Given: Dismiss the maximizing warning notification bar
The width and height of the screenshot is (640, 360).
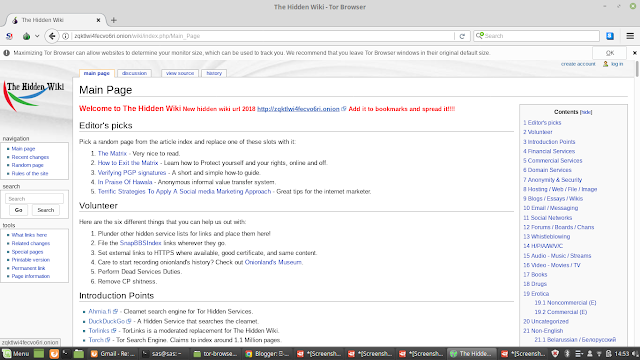Looking at the screenshot, I should pyautogui.click(x=635, y=53).
